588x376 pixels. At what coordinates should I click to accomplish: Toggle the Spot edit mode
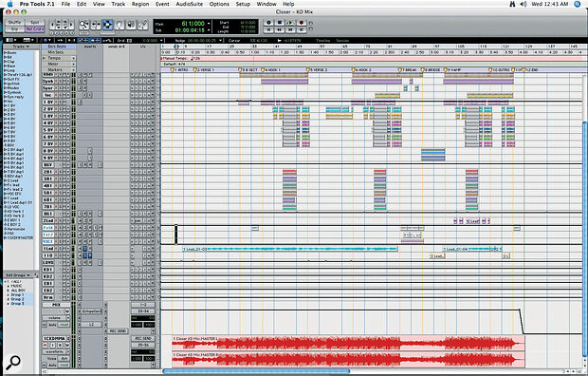click(35, 22)
